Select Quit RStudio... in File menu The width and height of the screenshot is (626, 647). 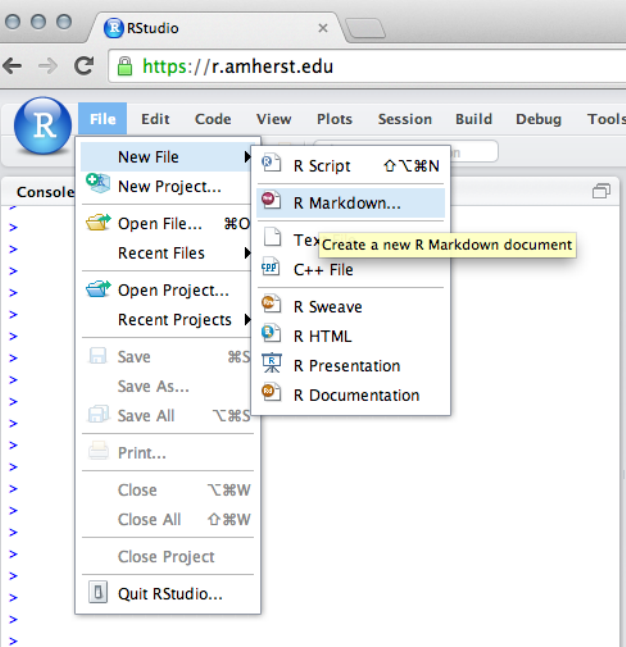[167, 594]
